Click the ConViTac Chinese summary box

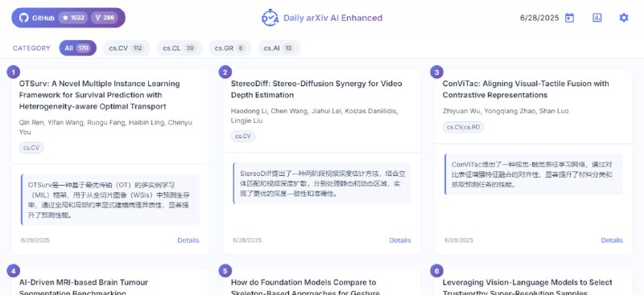534,174
